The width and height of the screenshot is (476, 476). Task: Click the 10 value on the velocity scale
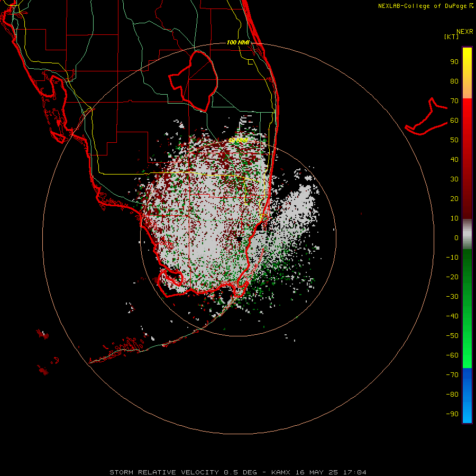[454, 218]
